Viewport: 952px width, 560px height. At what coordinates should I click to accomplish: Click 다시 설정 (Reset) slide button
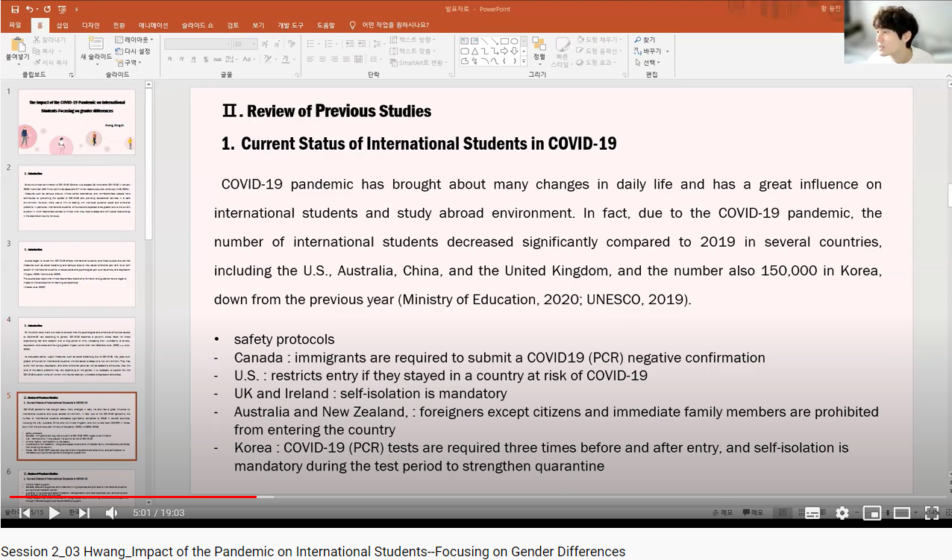(x=133, y=51)
